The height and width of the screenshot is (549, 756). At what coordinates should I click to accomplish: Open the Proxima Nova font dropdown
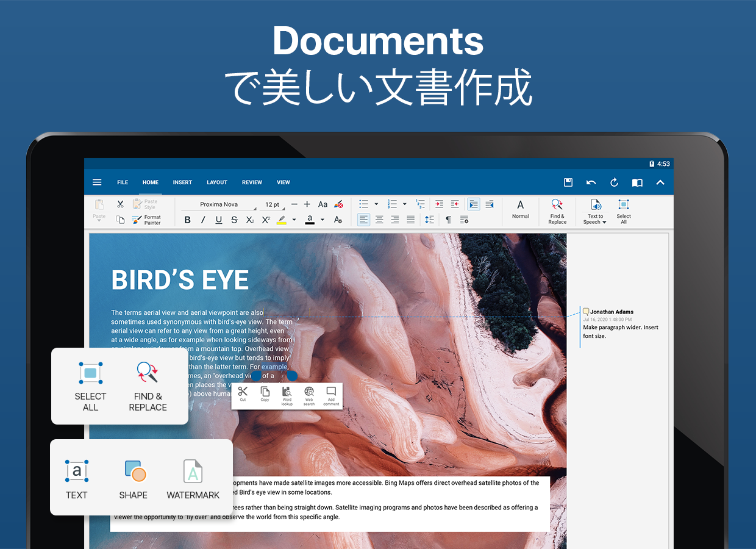pyautogui.click(x=219, y=205)
